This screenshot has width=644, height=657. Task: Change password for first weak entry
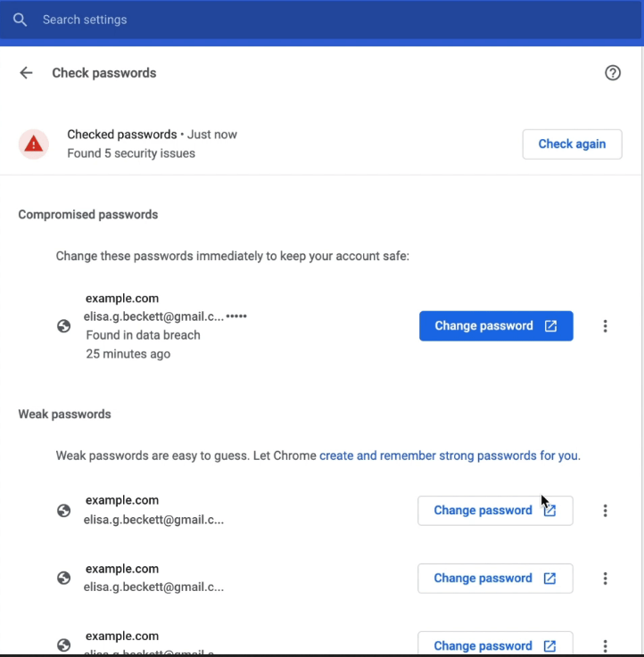[x=495, y=511]
